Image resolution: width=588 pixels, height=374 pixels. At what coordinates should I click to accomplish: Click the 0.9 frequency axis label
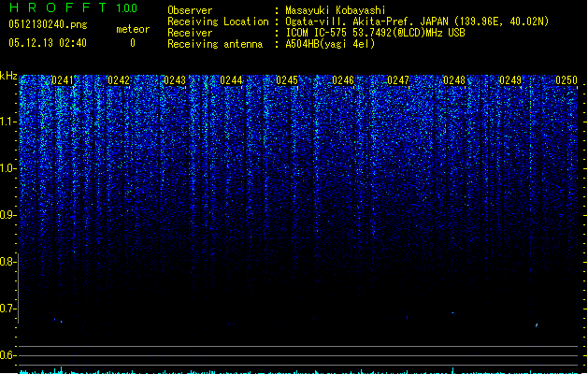pyautogui.click(x=7, y=215)
